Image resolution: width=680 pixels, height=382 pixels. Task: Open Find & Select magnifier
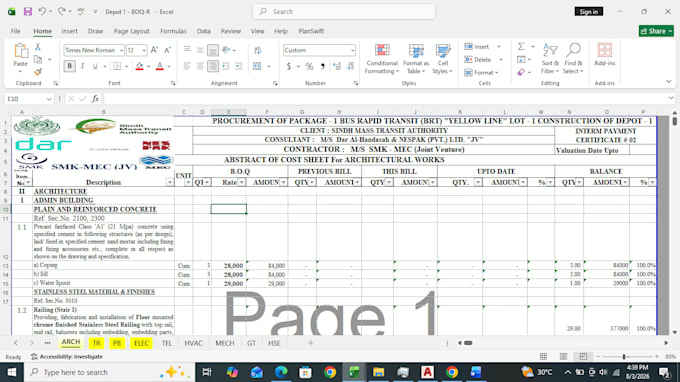573,59
